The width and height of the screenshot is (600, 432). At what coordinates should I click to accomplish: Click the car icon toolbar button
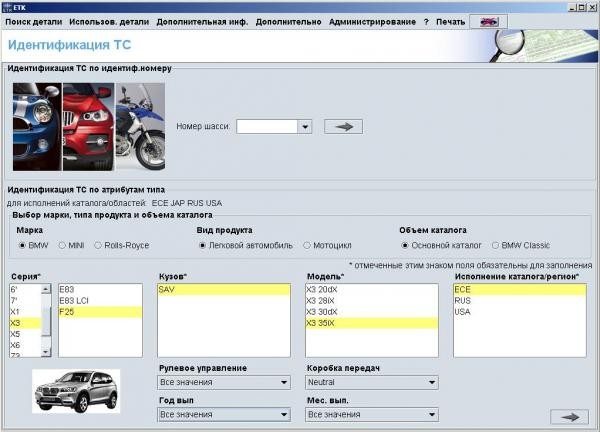point(489,22)
